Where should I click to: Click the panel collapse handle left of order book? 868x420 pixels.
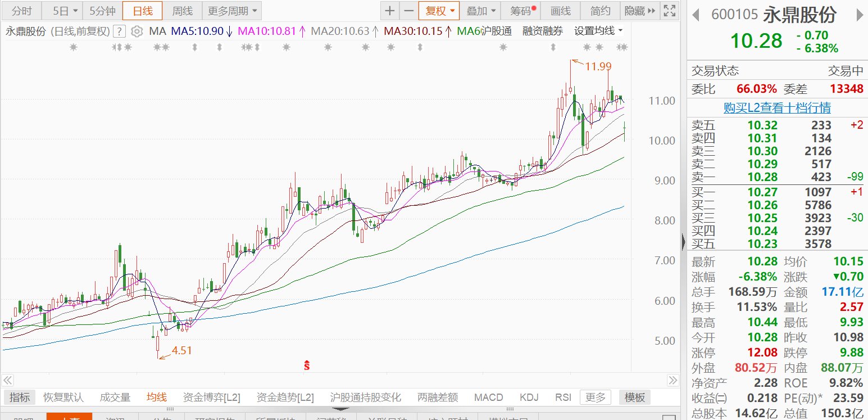point(683,242)
